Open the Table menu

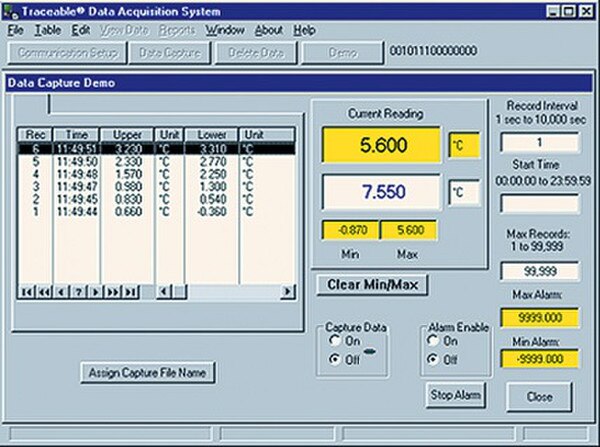(x=48, y=30)
